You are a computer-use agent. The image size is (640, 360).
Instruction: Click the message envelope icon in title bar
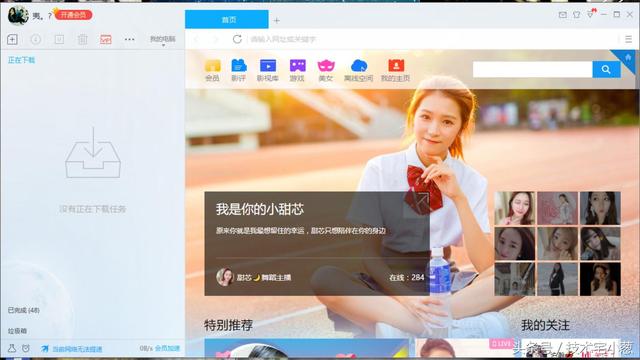coord(562,15)
